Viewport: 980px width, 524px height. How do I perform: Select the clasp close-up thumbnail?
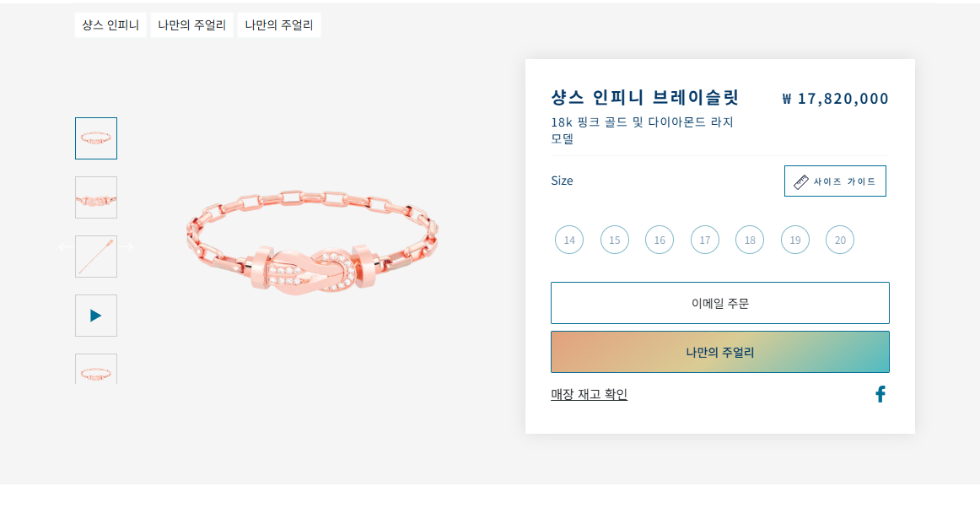pos(95,197)
